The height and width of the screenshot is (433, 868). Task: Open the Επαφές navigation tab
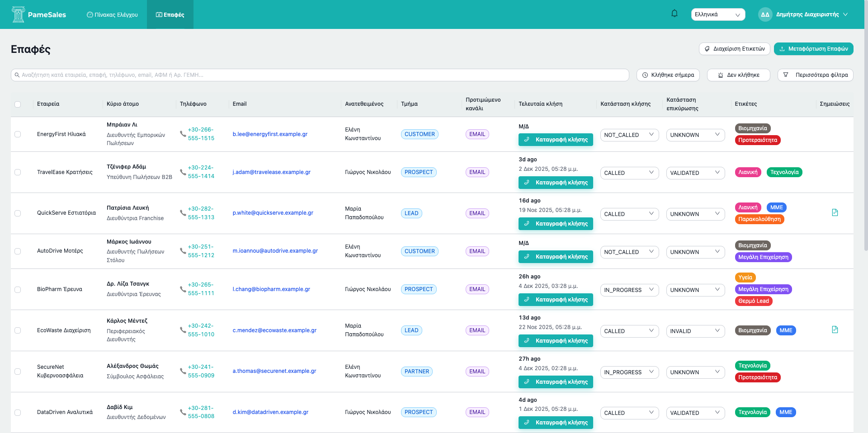coord(170,14)
